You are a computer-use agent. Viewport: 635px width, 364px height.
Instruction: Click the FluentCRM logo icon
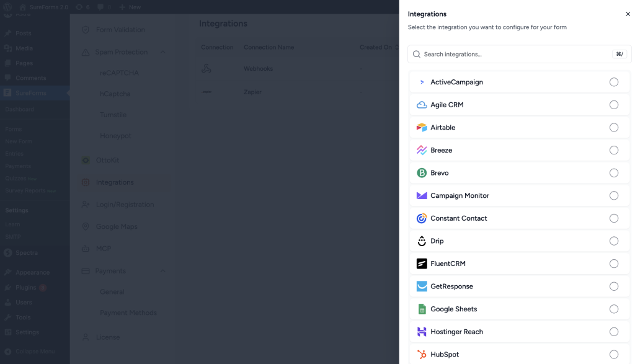[x=422, y=264]
